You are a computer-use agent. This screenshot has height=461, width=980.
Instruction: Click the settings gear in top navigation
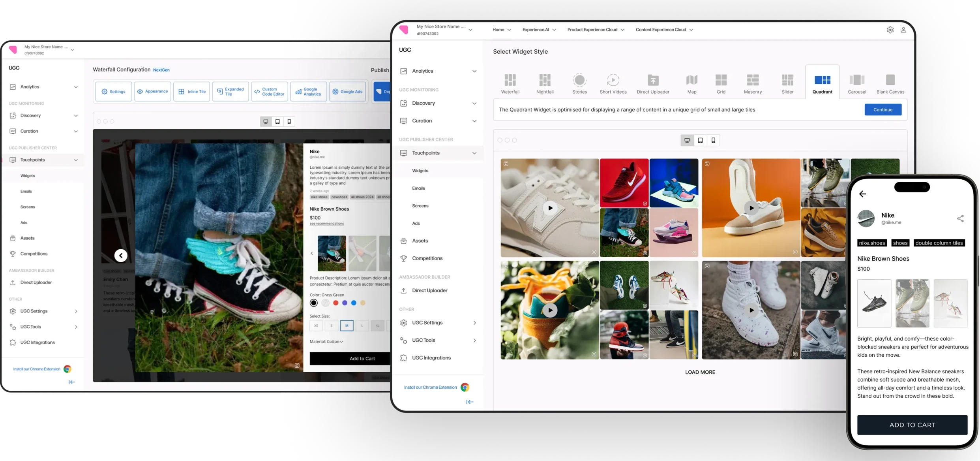[x=890, y=30]
